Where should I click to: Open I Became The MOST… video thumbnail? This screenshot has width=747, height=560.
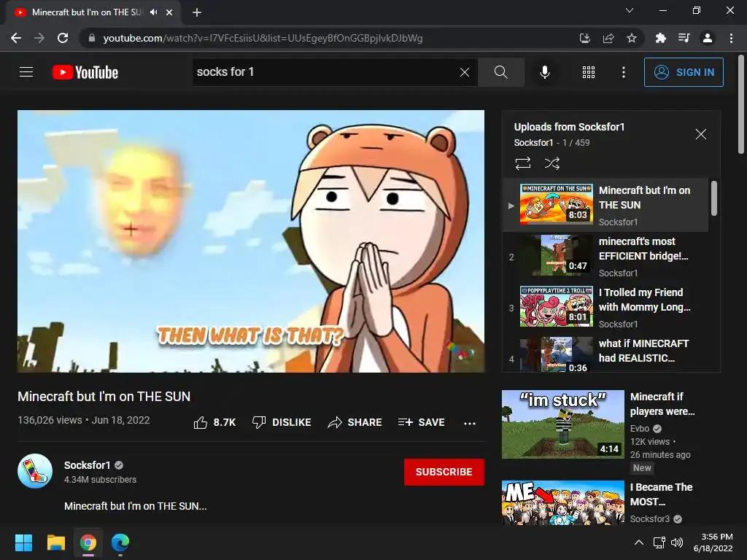pyautogui.click(x=562, y=502)
